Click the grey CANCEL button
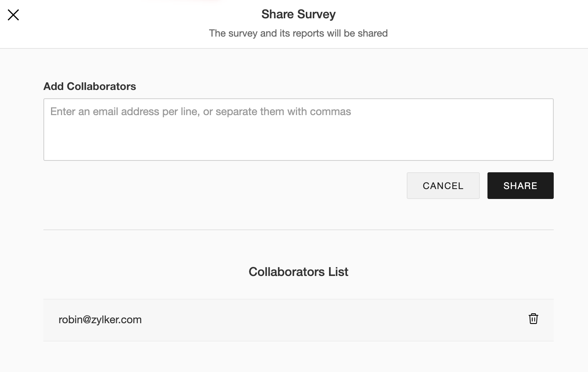The height and width of the screenshot is (372, 588). pos(443,186)
